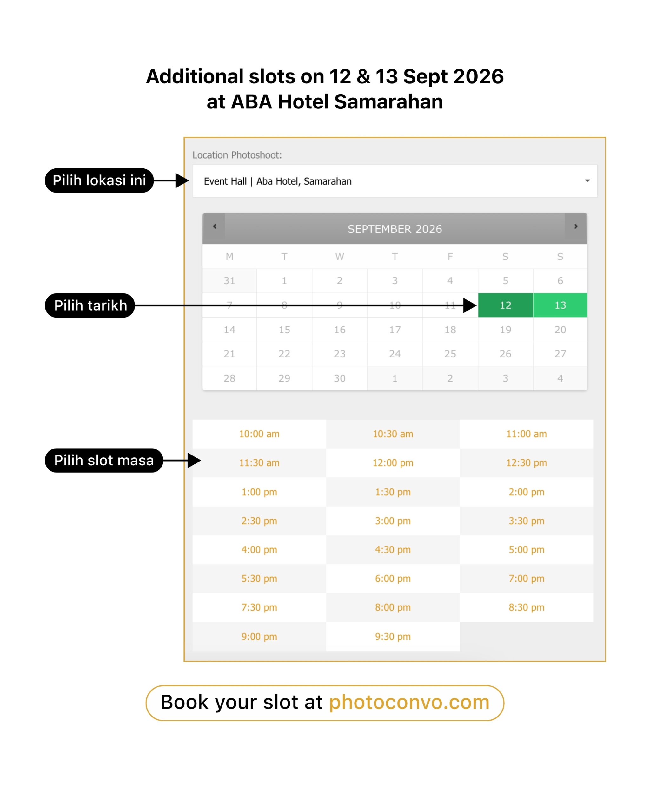Choose the 10:00 am time slot
Screen dimensions: 650x812
coord(259,434)
